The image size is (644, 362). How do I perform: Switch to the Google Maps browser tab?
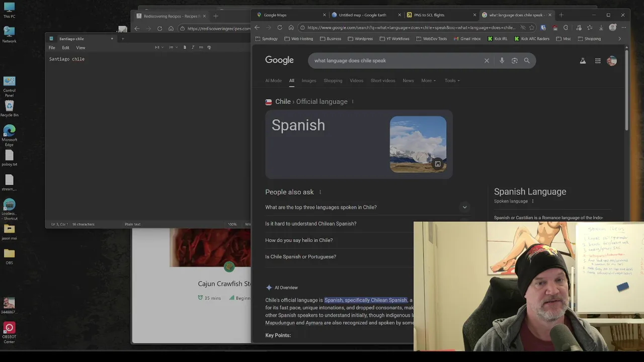[x=291, y=15]
